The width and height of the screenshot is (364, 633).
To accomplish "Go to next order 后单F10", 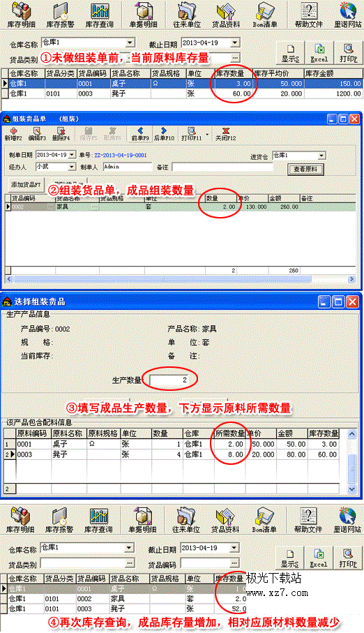I will point(164,133).
